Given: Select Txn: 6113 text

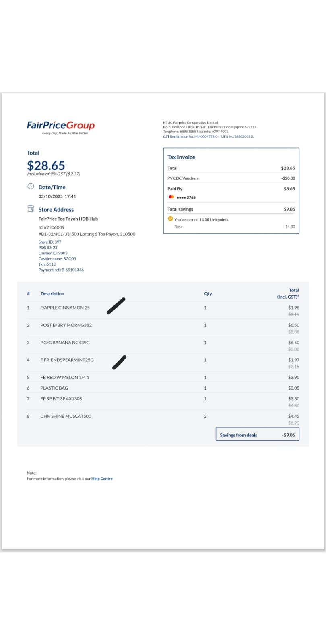Looking at the screenshot, I should (47, 264).
